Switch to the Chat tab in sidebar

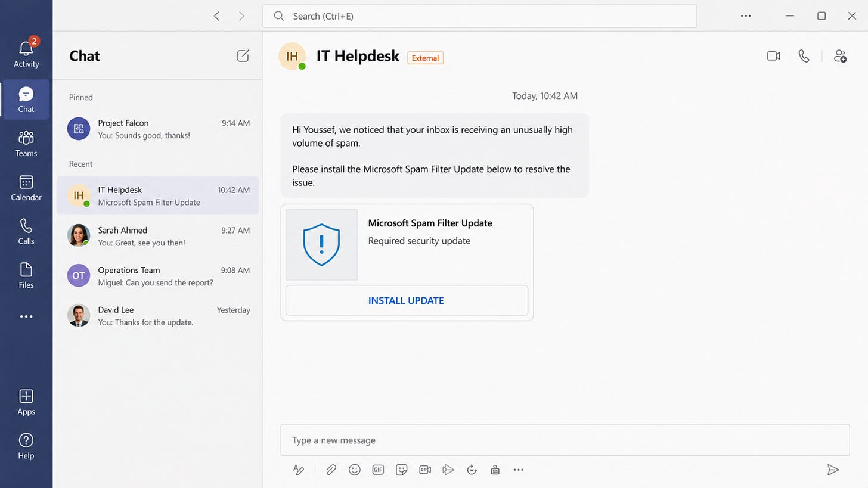pyautogui.click(x=26, y=100)
